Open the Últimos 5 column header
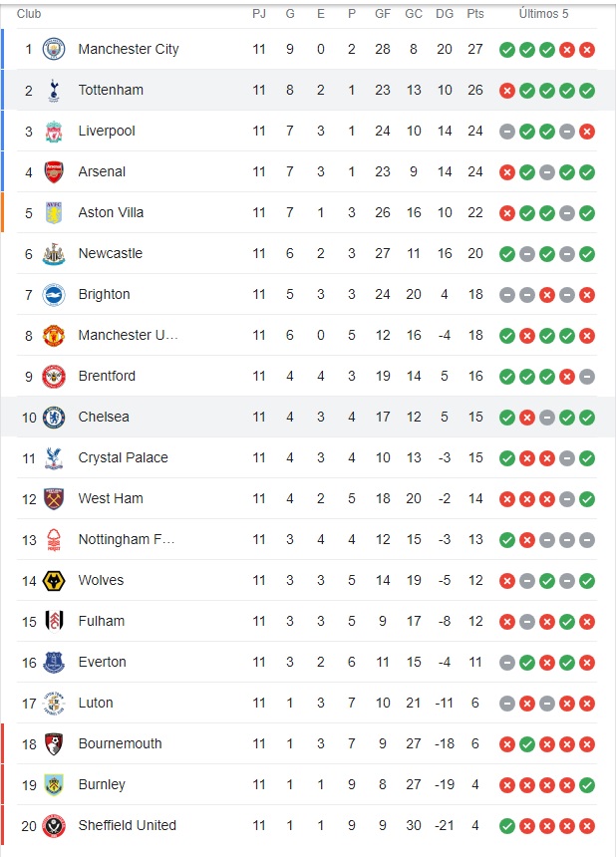The width and height of the screenshot is (616, 857). point(544,13)
